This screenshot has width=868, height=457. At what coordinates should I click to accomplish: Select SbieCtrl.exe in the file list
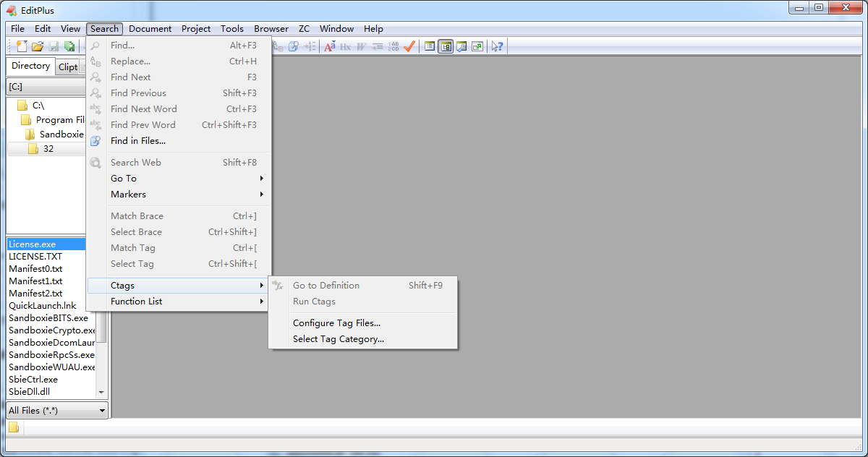click(33, 380)
